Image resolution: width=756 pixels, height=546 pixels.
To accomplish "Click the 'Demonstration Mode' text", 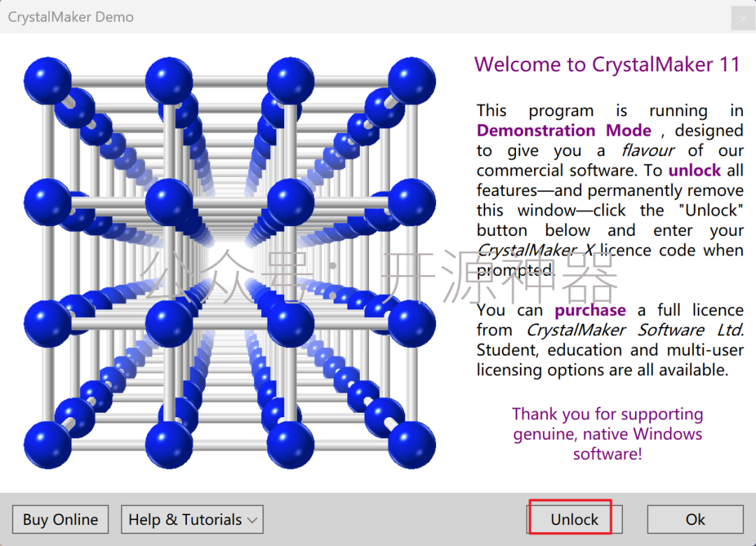I will coord(563,131).
